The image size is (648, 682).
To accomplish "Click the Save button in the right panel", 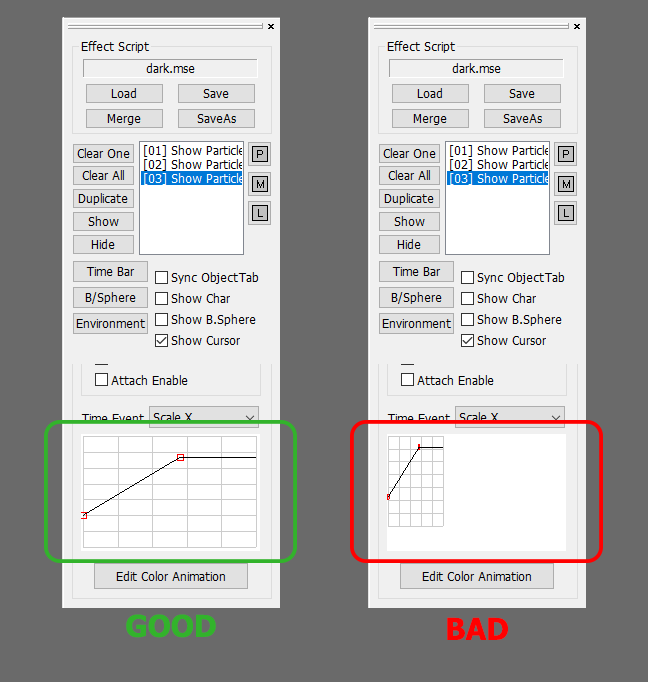I will click(522, 94).
